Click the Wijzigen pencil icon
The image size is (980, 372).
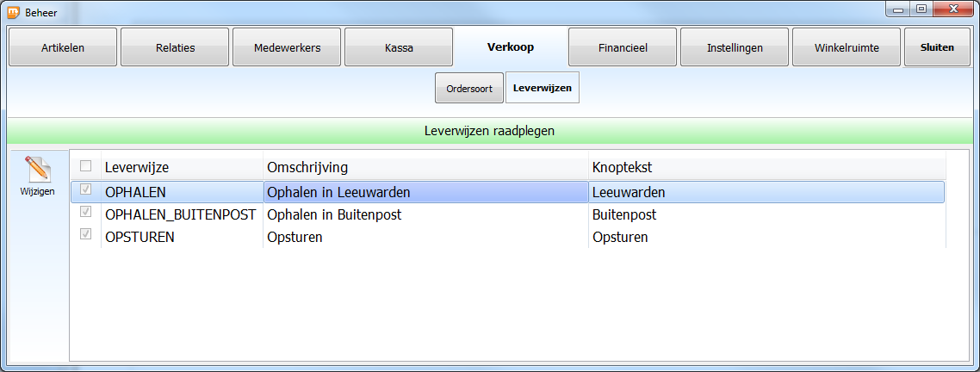pos(37,169)
